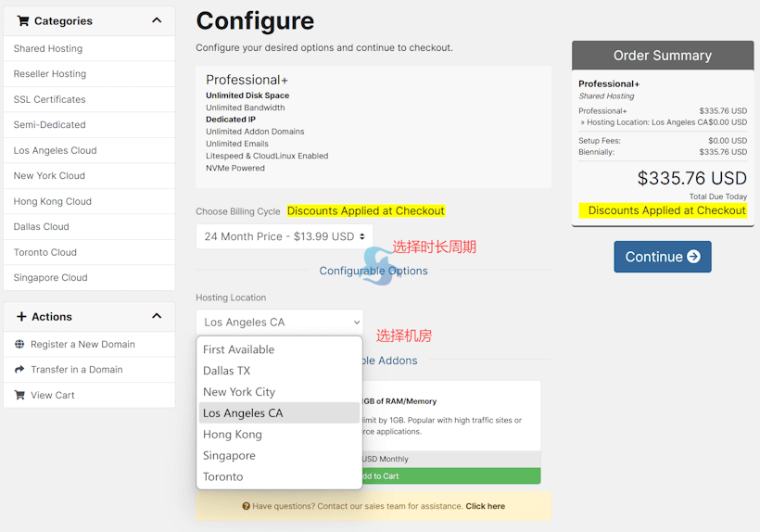The image size is (760, 532).
Task: Click the share arrow icon for Transfer in a Domain
Action: pyautogui.click(x=19, y=370)
